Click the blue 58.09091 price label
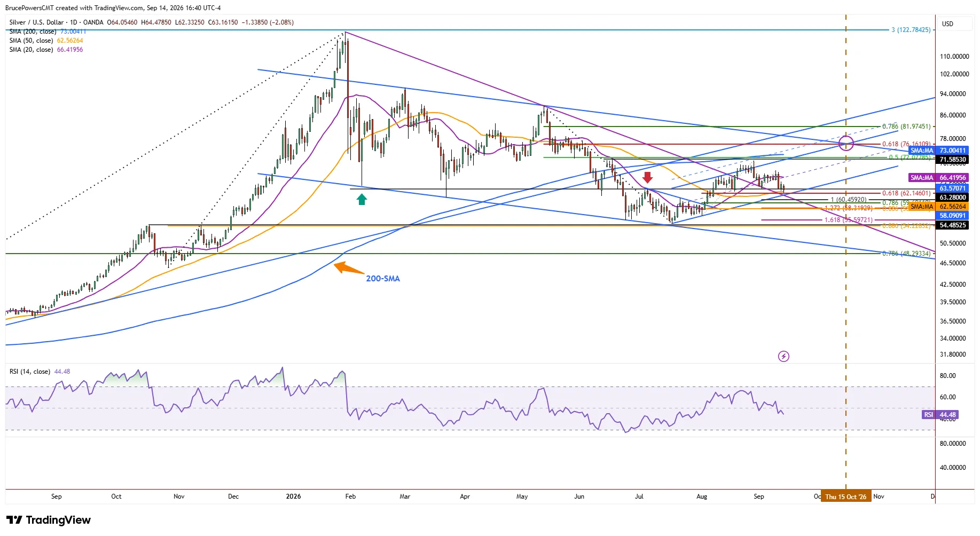Viewport: 980px width, 536px height. 952,216
